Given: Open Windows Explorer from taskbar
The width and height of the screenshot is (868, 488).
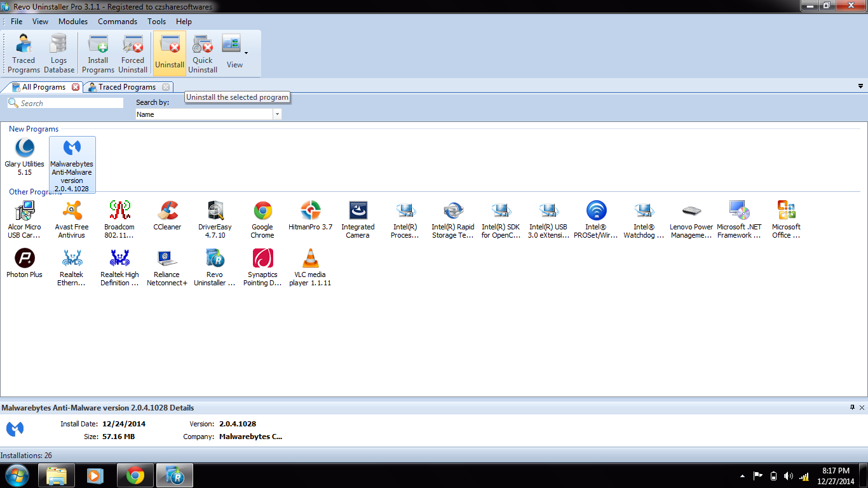Looking at the screenshot, I should (57, 475).
